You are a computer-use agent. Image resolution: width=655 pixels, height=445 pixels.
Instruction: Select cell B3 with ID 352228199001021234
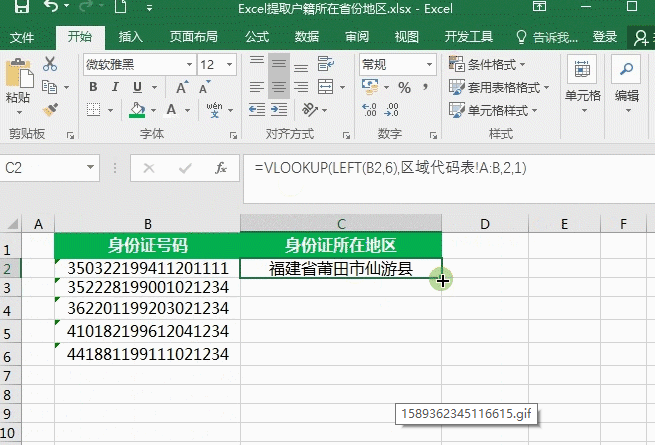147,289
